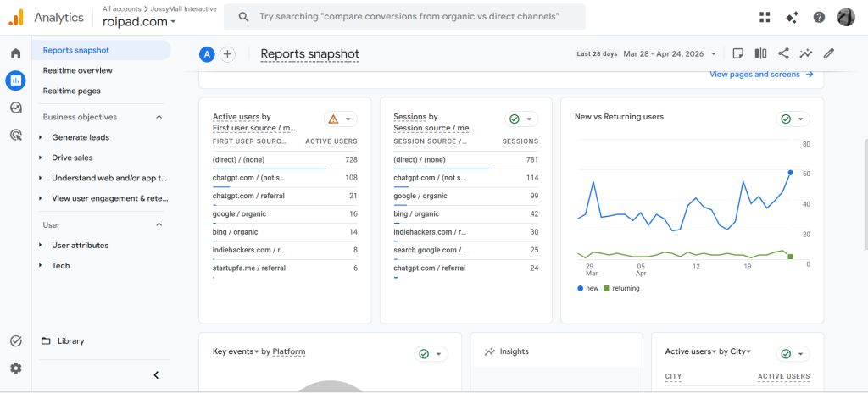
Task: Share this report icon
Action: point(783,53)
